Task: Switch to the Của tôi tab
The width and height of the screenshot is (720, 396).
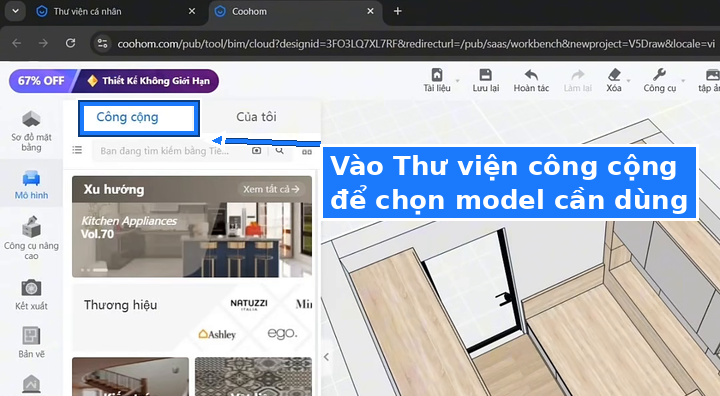Action: 256,117
